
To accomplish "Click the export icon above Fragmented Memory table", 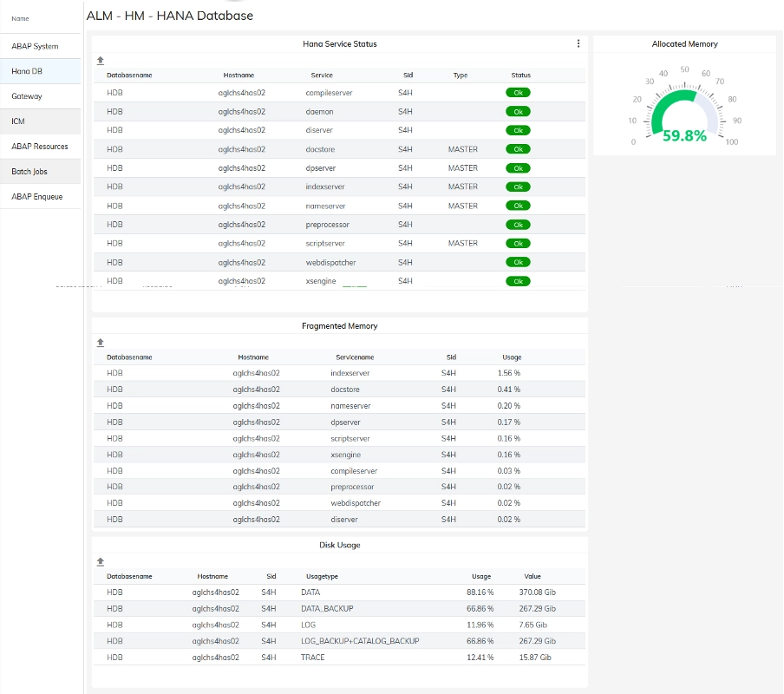I will point(100,342).
